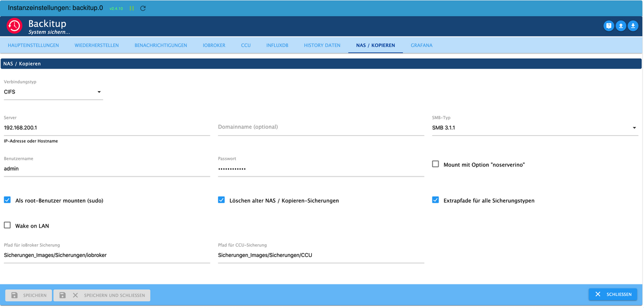Click the Server IP address field

(107, 128)
